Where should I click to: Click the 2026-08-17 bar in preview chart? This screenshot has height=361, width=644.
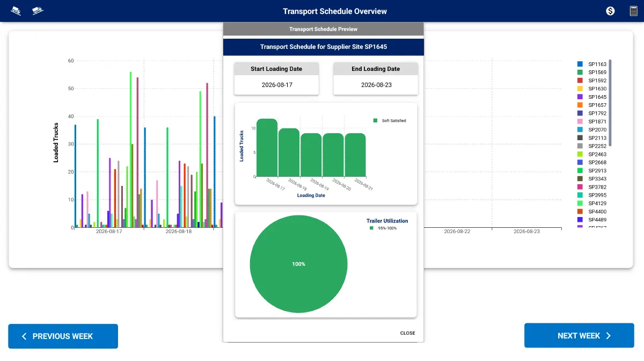coord(267,148)
